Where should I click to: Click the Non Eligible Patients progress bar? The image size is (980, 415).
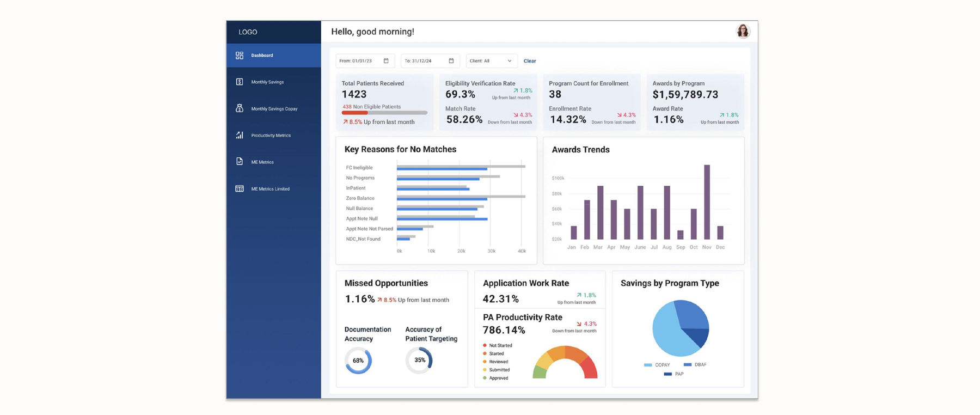coord(384,113)
